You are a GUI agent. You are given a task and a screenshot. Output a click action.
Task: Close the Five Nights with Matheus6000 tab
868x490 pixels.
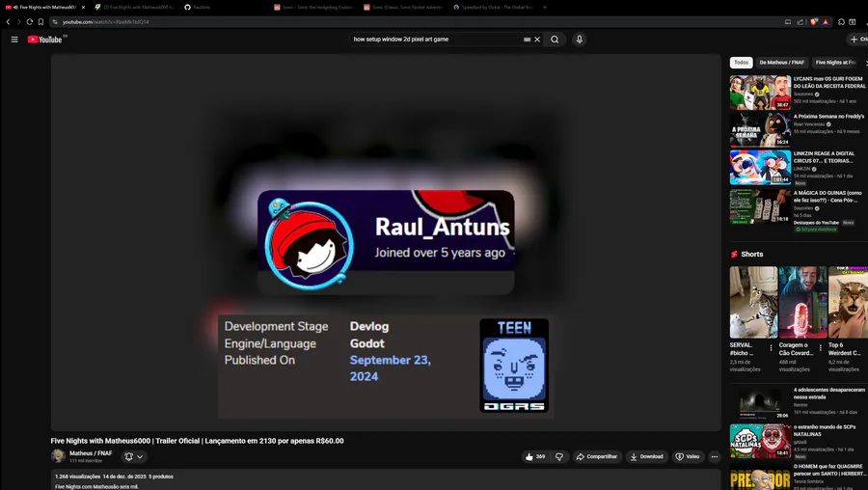[x=83, y=7]
